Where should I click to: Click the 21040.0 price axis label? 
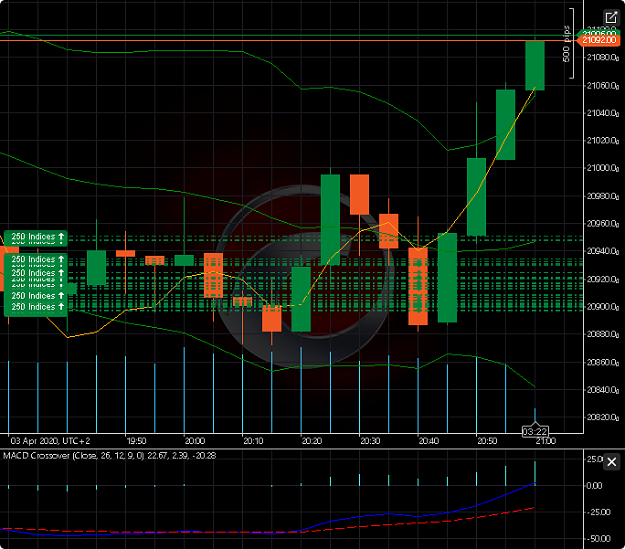603,113
